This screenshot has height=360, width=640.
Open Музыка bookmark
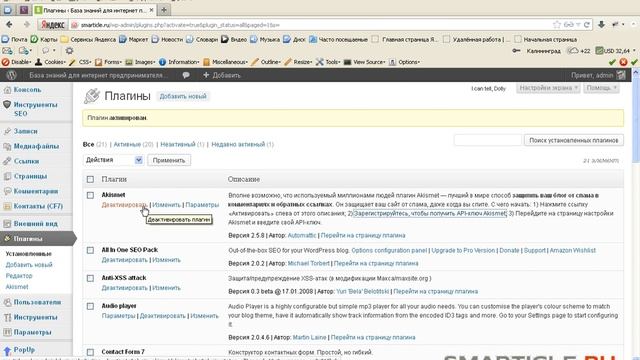(265, 40)
